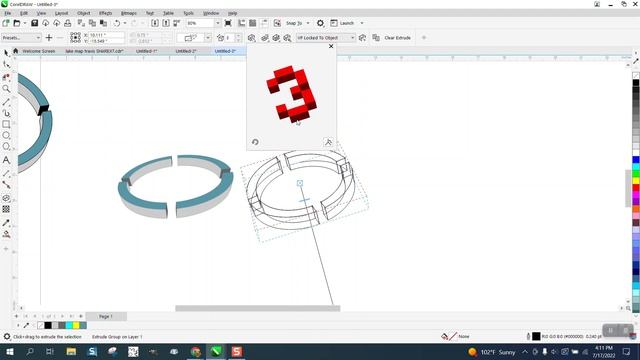Click the Full-screen preview icon
The image size is (640, 360).
228,23
